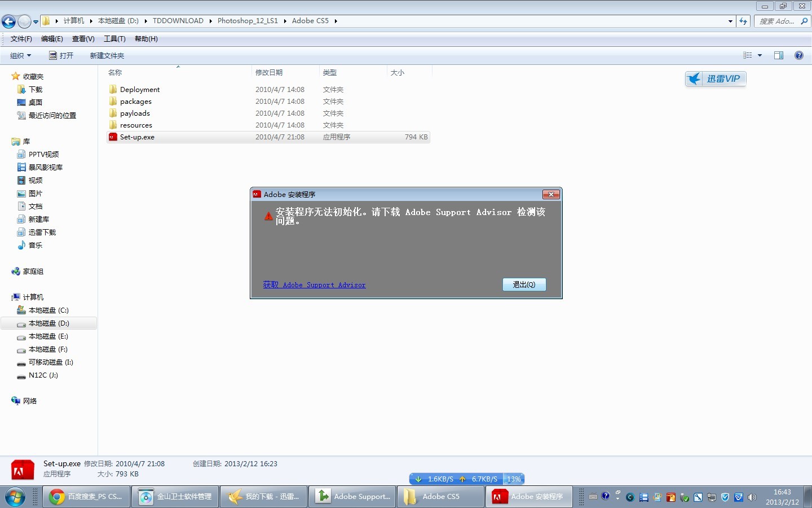Close the Adobe 安装程序 dialog
Viewport: 812px width, 508px height.
pos(551,194)
